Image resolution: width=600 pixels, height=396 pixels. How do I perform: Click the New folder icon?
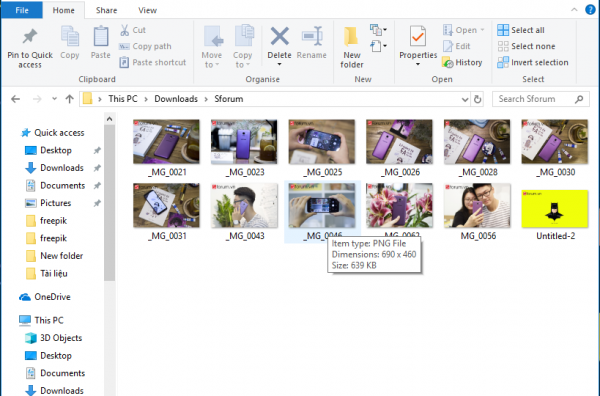click(x=351, y=37)
